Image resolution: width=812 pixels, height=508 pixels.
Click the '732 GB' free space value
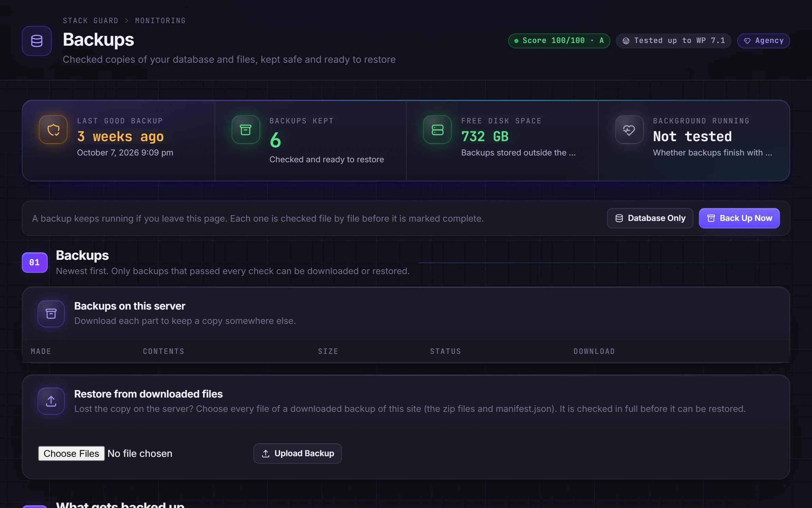coord(485,136)
